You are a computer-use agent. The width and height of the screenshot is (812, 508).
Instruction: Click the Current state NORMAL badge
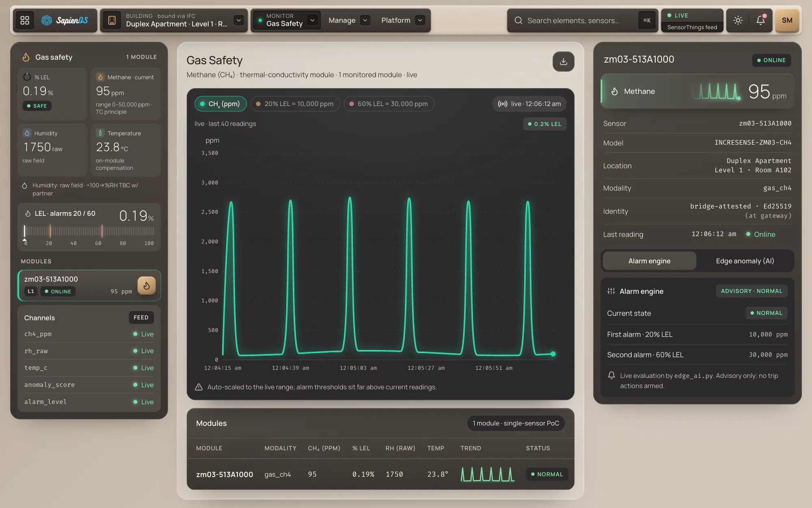tap(766, 313)
